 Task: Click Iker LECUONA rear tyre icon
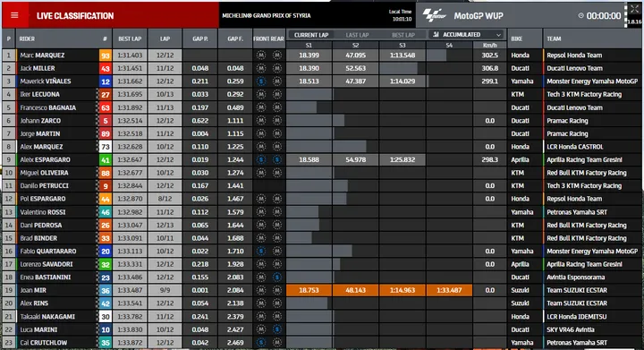click(x=277, y=95)
